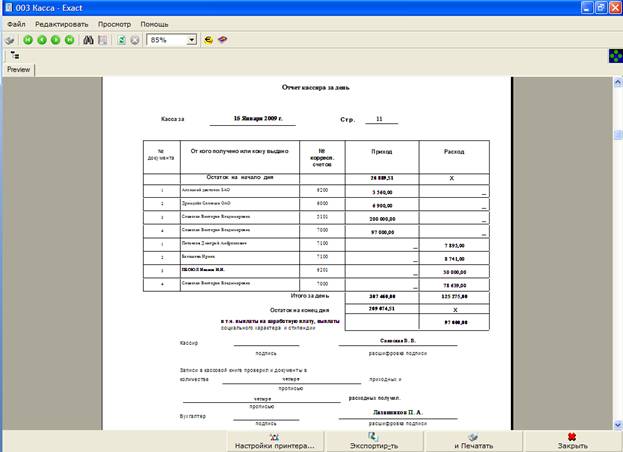Viewport: 623px width, 452px height.
Task: Click the account number 2101 cell
Action: click(322, 217)
